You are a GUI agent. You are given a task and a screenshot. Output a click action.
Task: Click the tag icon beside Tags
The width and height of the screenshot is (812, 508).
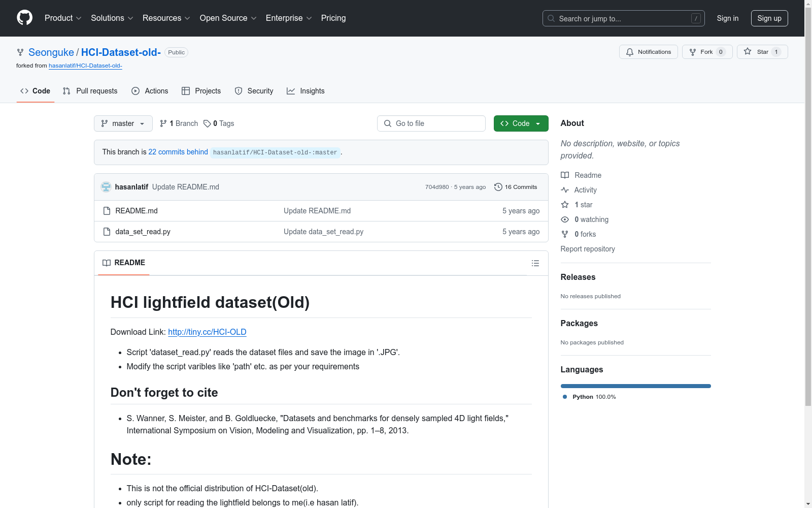click(x=207, y=123)
